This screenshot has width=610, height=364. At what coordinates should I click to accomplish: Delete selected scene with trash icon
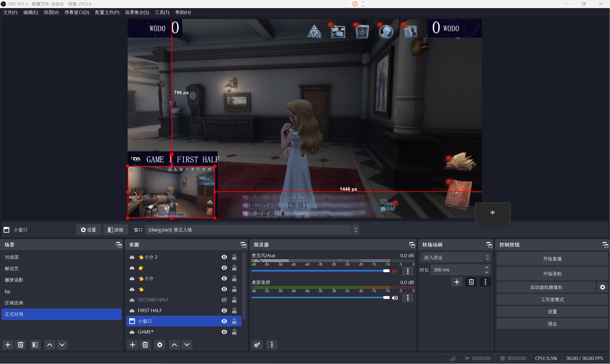[21, 345]
